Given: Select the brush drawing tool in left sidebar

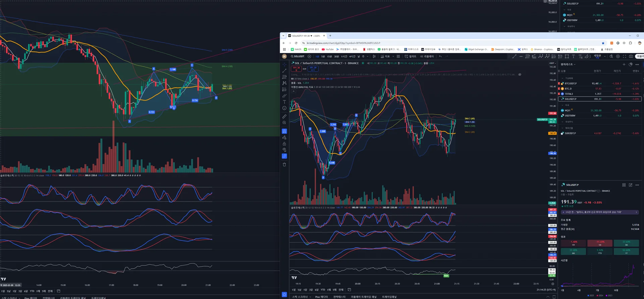Looking at the screenshot, I should coord(284,96).
